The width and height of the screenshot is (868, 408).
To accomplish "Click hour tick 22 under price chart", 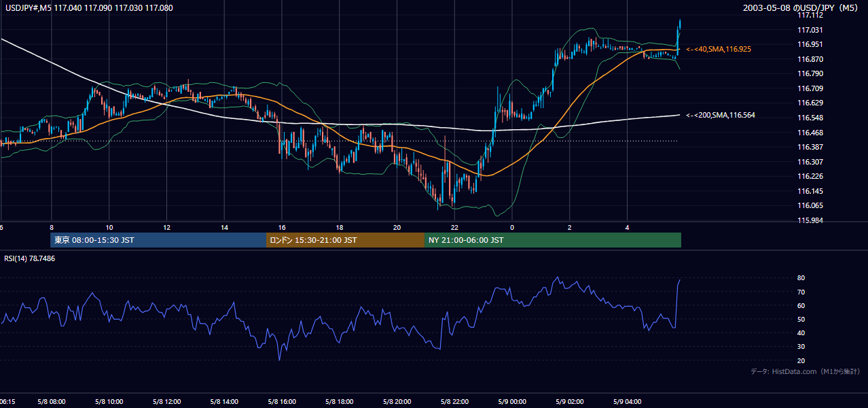I will click(x=455, y=228).
